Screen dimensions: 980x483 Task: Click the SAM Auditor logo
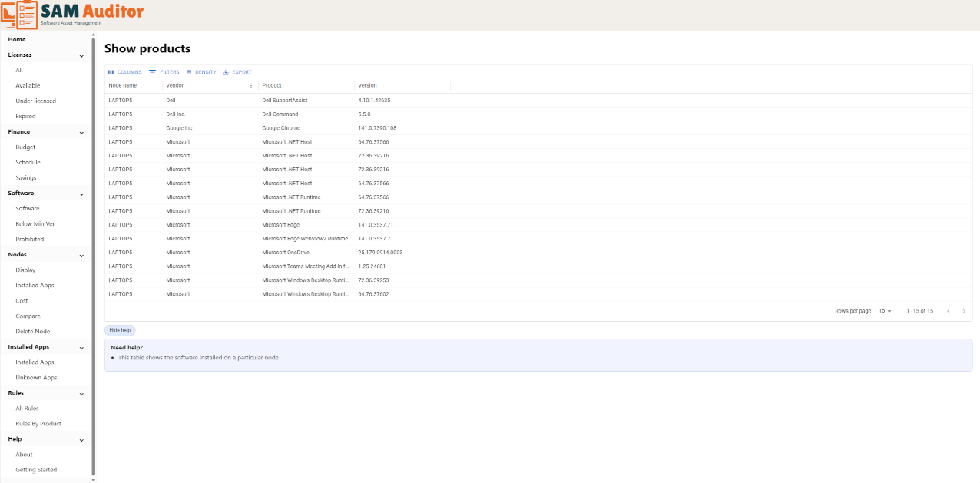[73, 15]
